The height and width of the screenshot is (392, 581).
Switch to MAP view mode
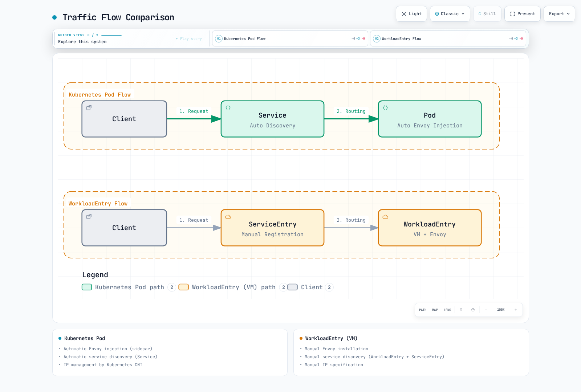tap(435, 310)
